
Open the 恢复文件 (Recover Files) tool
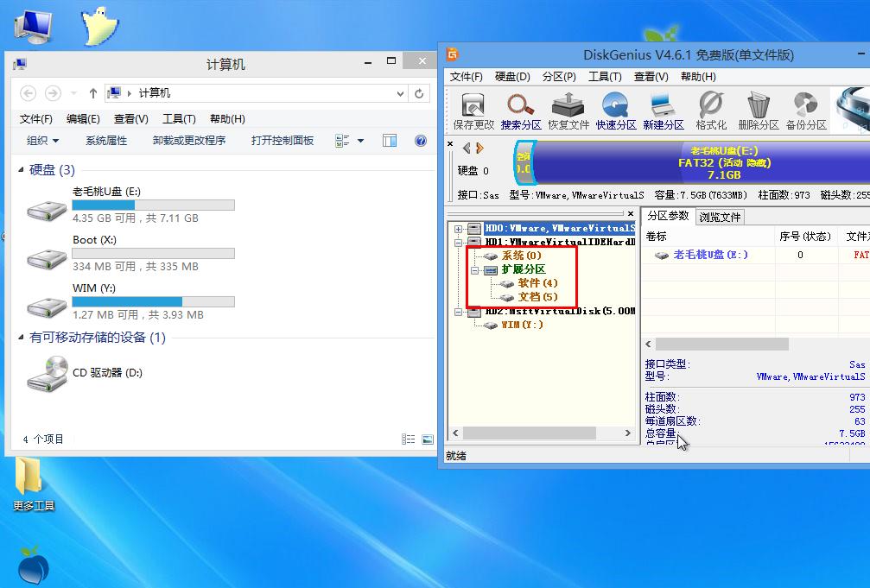568,111
